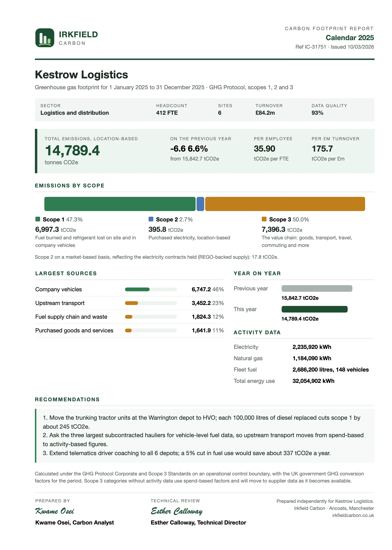This screenshot has width=392, height=550.
Task: Click Scope 3 value '7,396.3'
Action: pos(274,229)
